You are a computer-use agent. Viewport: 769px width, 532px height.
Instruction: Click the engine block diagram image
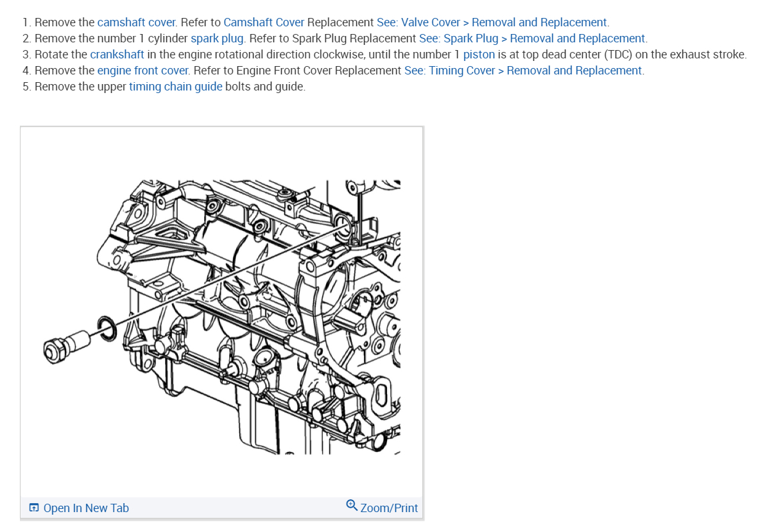coord(222,317)
